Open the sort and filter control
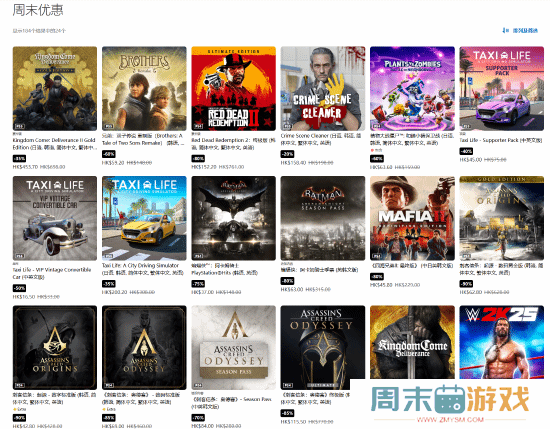The image size is (550, 429). point(520,31)
